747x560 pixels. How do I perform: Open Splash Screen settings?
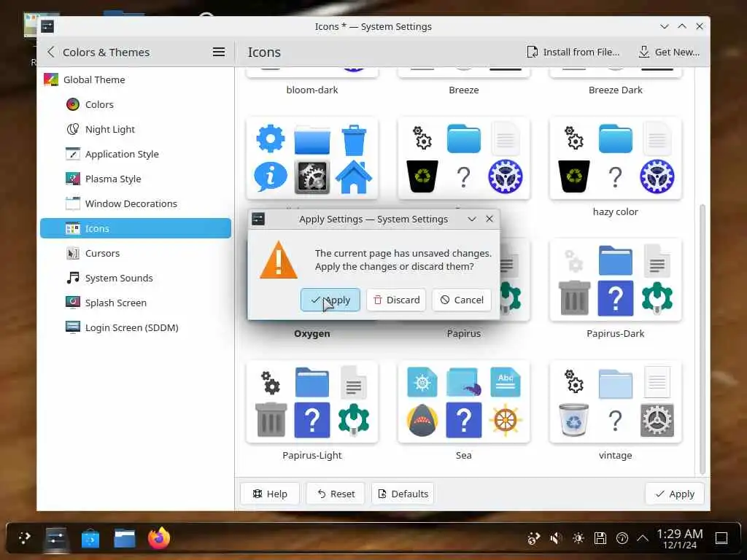tap(136, 303)
